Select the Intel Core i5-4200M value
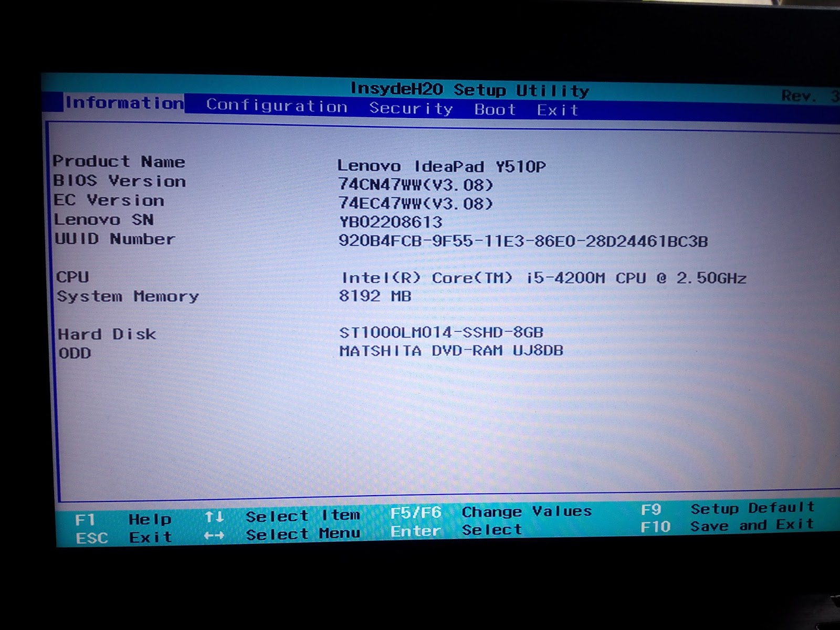840x630 pixels. 544,278
